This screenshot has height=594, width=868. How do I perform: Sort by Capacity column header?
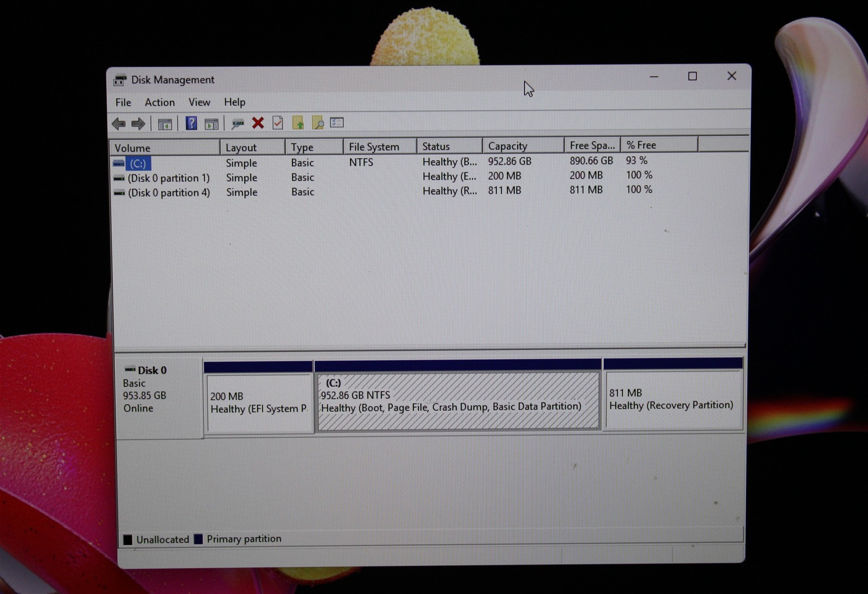523,145
